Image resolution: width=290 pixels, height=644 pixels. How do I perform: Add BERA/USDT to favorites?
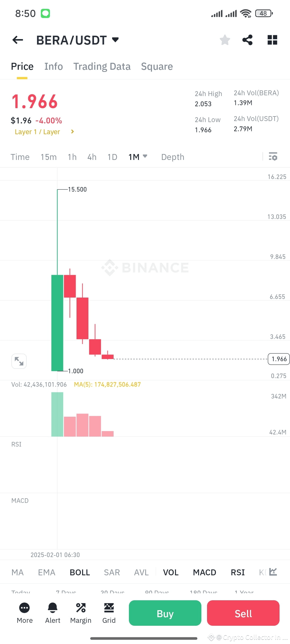pyautogui.click(x=224, y=40)
